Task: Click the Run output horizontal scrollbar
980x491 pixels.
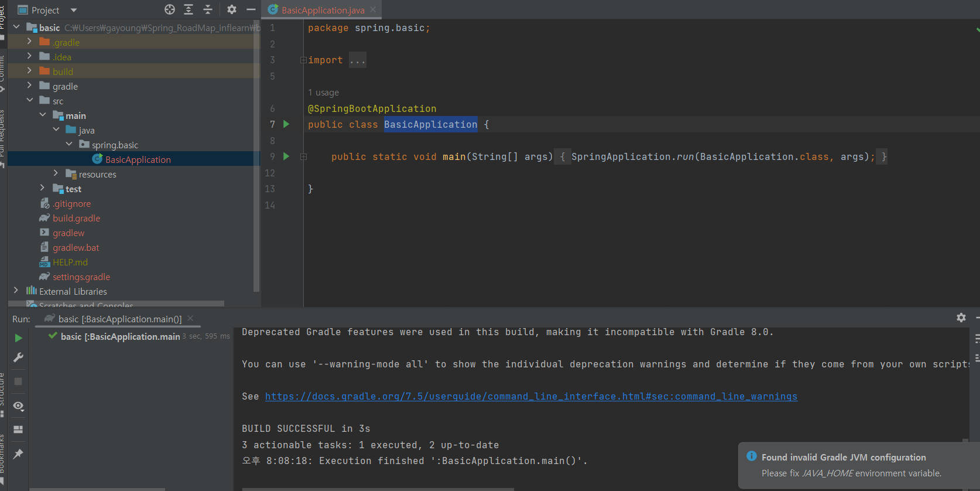Action: click(x=378, y=489)
